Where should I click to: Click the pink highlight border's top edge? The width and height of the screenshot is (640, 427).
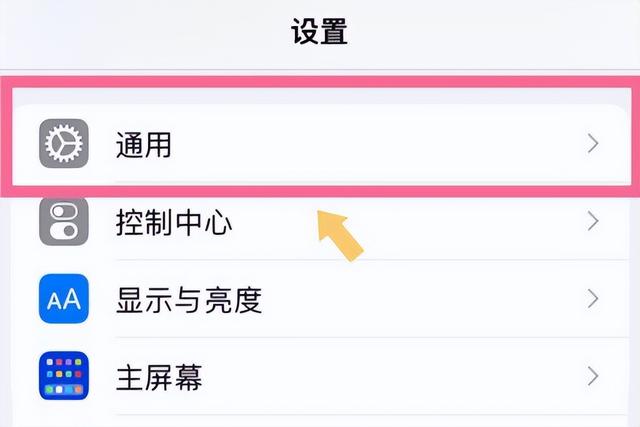click(x=320, y=82)
